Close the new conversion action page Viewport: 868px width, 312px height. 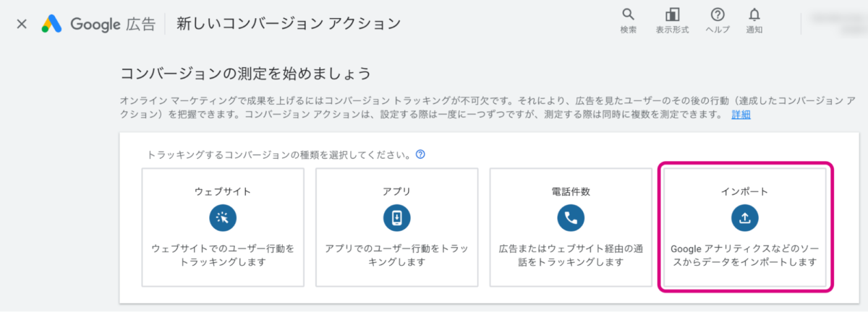pyautogui.click(x=22, y=24)
